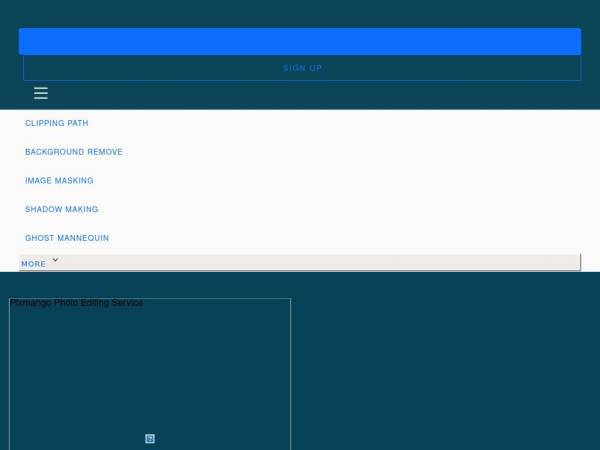
Task: Open the Clipping Path menu item
Action: pyautogui.click(x=57, y=123)
